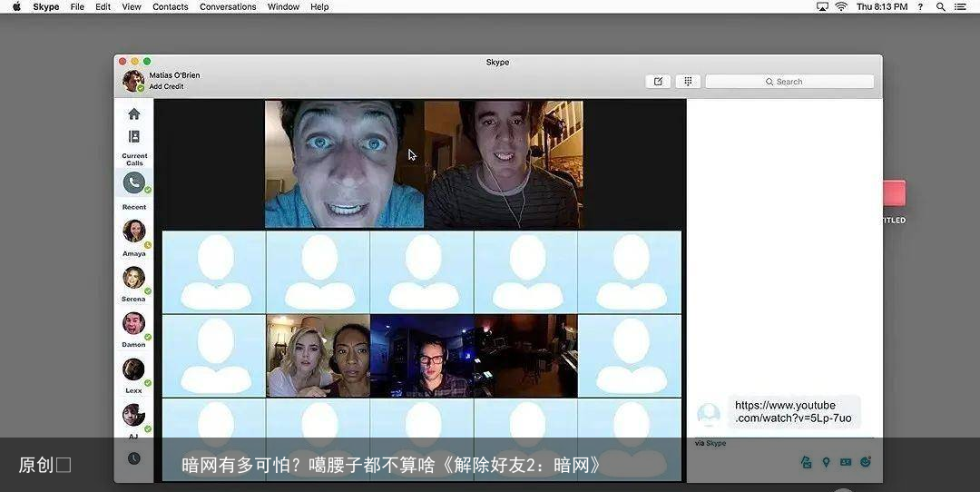
Task: Open the File menu
Action: (77, 7)
